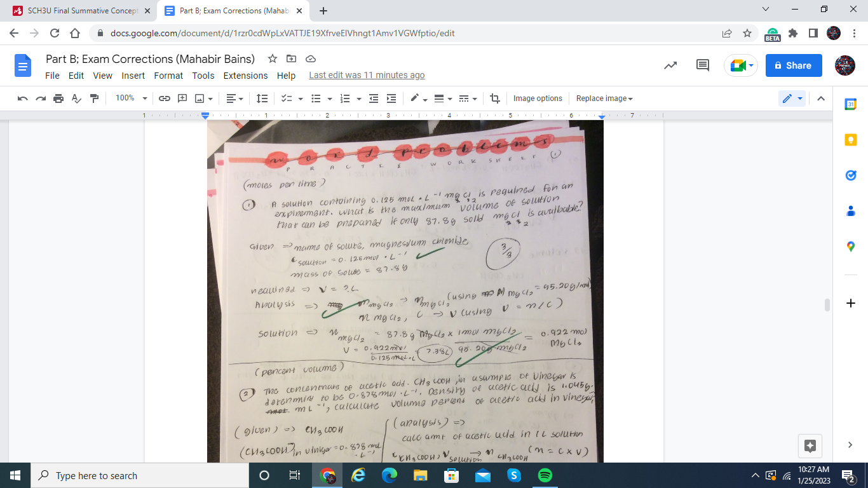Open Google Tasks sidebar
The image size is (868, 488).
(x=850, y=175)
